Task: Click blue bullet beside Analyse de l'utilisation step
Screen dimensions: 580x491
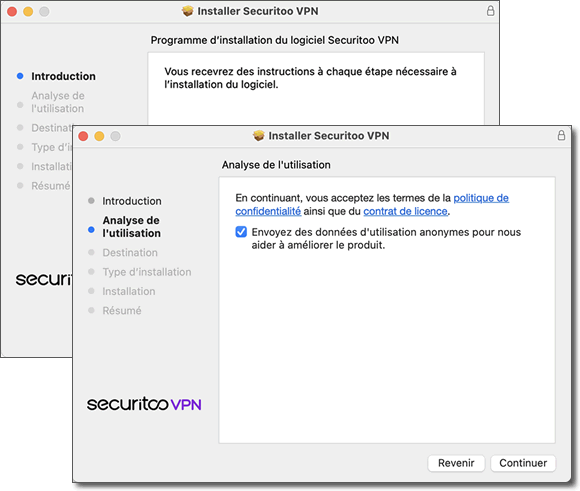Action: pyautogui.click(x=91, y=229)
